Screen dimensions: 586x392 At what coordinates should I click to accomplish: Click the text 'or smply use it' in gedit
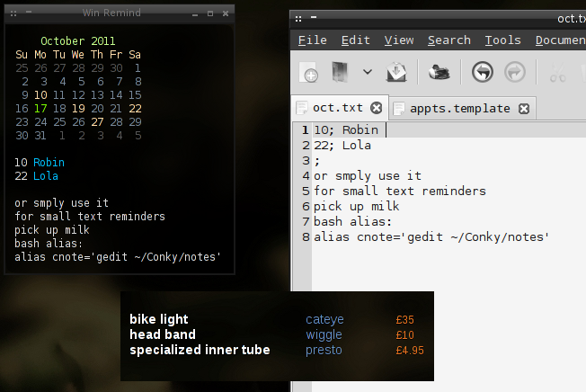(x=368, y=175)
